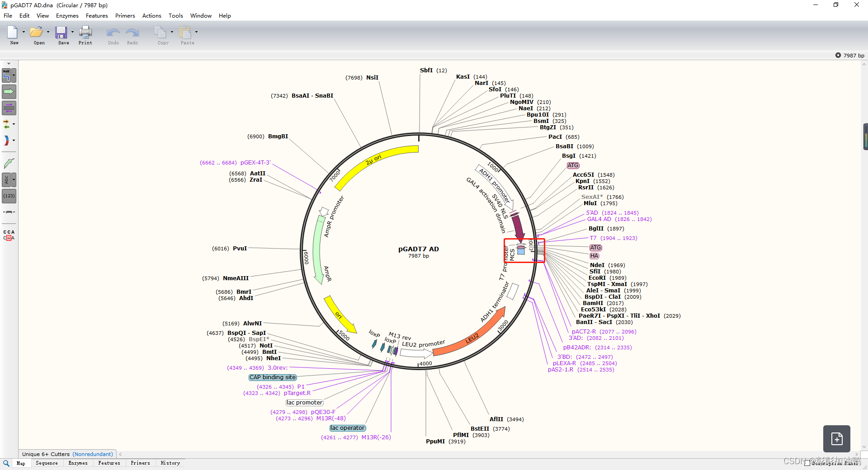Open the Help menu
Viewport: 868px width, 470px height.
pyautogui.click(x=225, y=16)
